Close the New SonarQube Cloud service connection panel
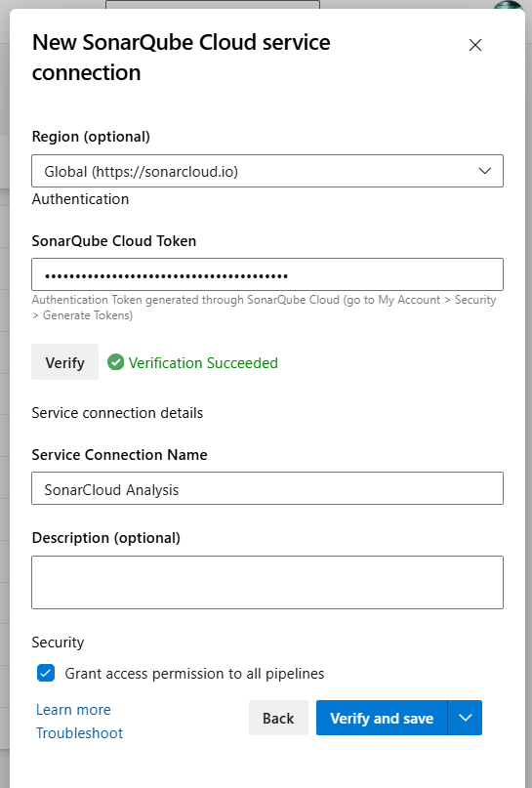Image resolution: width=532 pixels, height=788 pixels. click(474, 45)
